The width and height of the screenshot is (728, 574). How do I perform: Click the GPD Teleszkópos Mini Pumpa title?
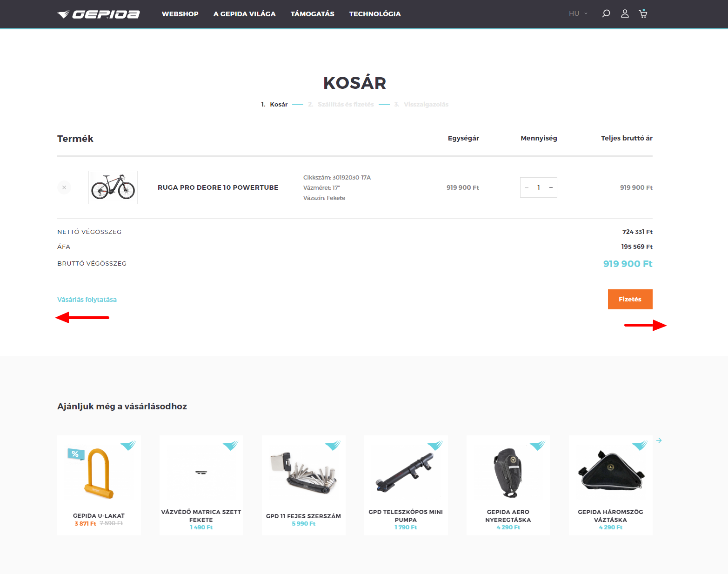click(x=406, y=516)
